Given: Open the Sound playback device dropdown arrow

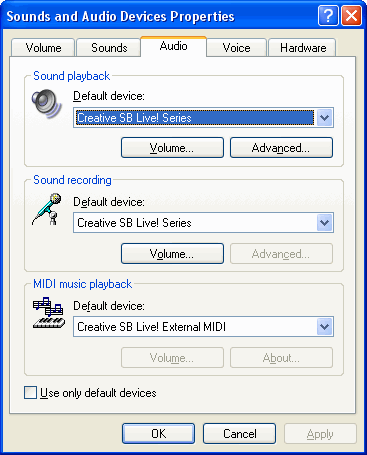Looking at the screenshot, I should 324,118.
